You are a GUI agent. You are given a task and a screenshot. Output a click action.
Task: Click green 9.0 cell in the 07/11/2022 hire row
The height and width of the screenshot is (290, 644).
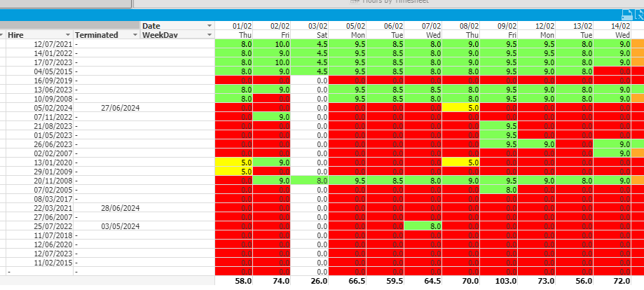(272, 117)
